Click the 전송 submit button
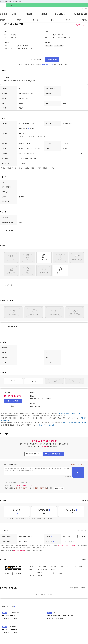 [78, 472]
